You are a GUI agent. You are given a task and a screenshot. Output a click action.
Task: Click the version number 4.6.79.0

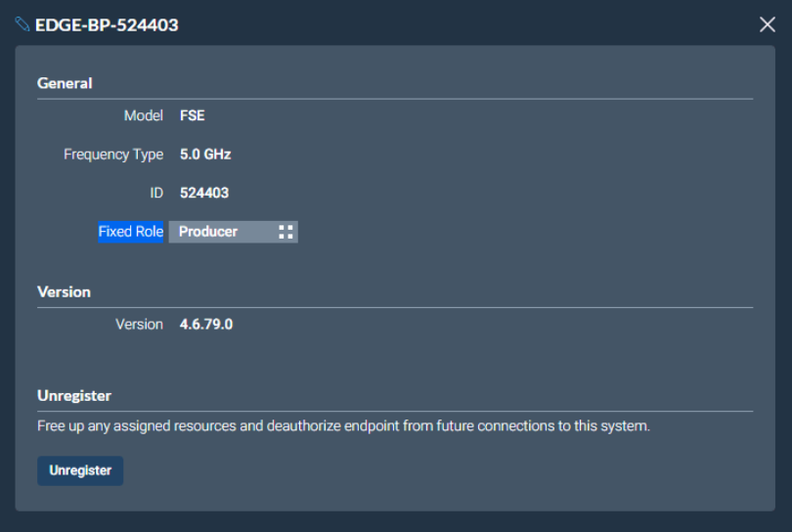point(206,324)
